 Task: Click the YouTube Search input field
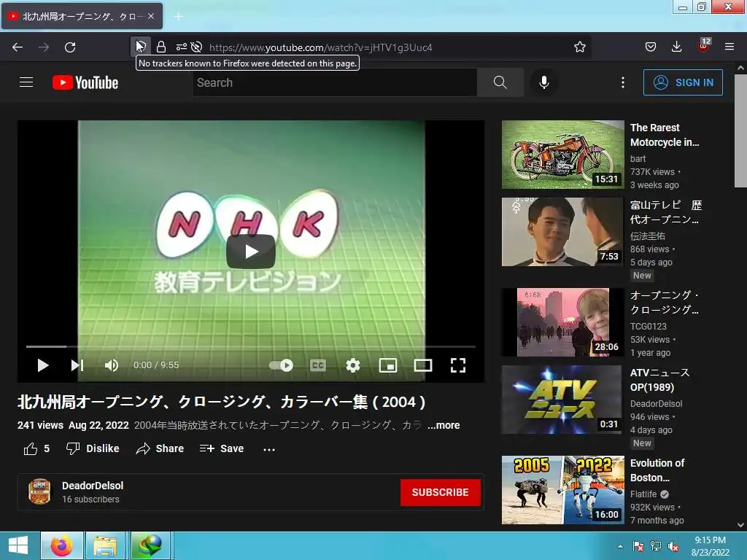(x=334, y=82)
